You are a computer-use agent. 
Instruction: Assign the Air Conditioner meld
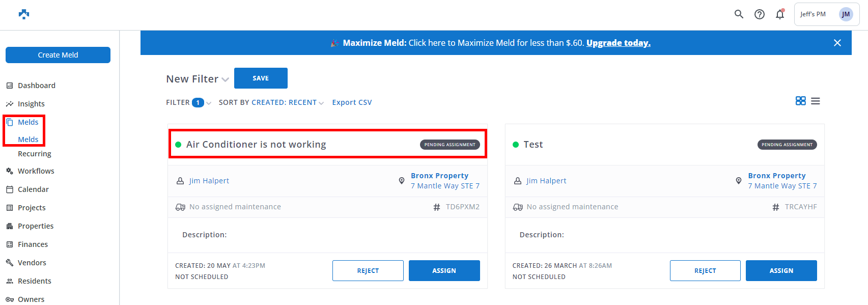click(444, 270)
